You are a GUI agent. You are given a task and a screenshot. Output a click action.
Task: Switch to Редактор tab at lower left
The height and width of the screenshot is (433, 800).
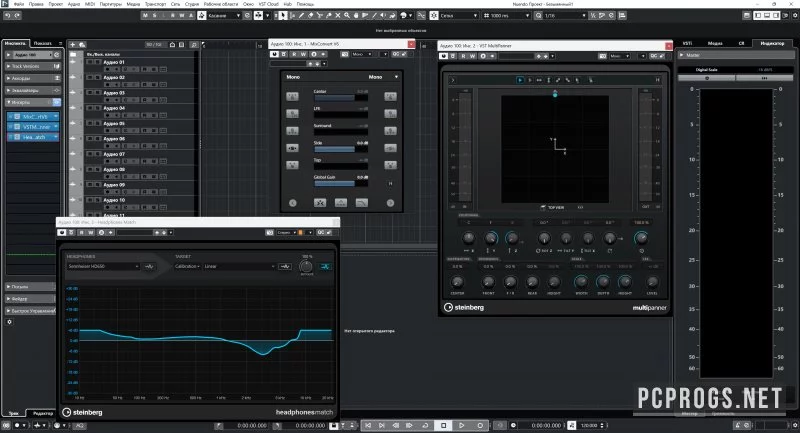(x=42, y=413)
